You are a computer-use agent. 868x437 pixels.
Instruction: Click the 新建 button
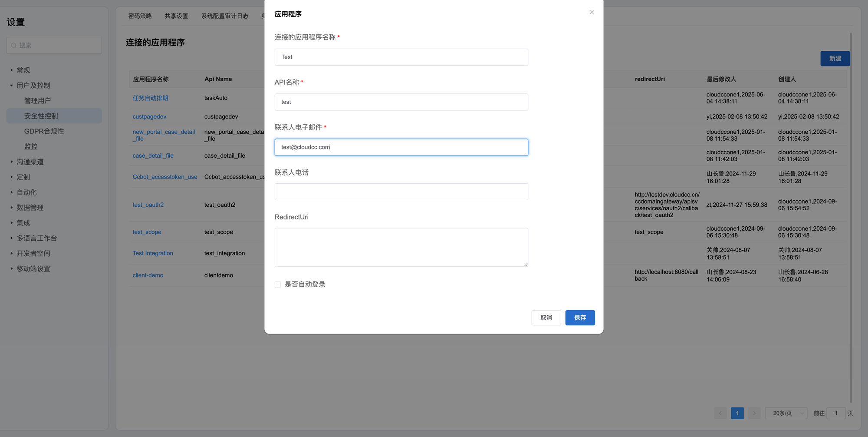(835, 59)
